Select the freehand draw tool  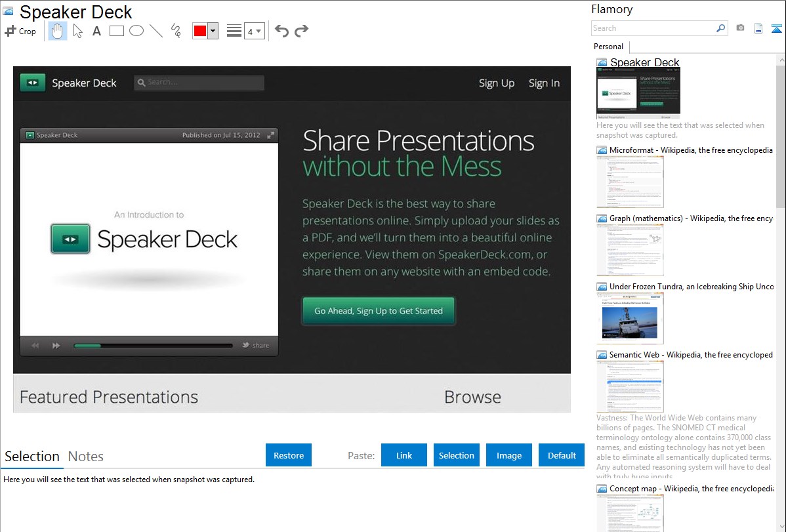[176, 31]
